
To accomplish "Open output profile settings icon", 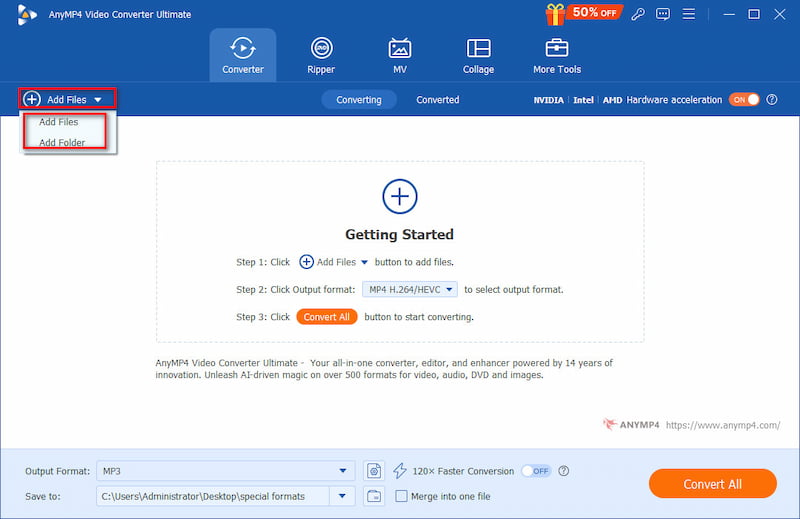I will click(x=373, y=471).
